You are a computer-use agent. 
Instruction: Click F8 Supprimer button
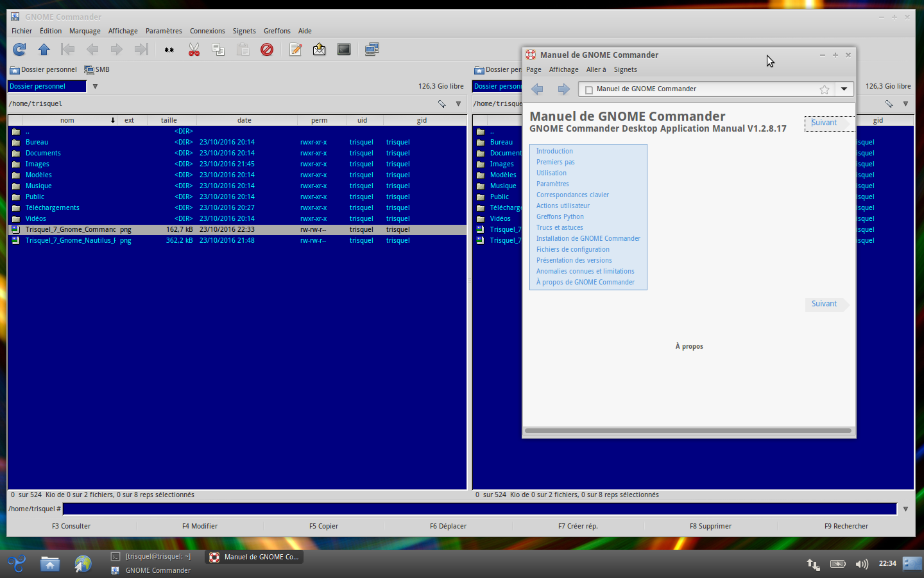(x=710, y=526)
